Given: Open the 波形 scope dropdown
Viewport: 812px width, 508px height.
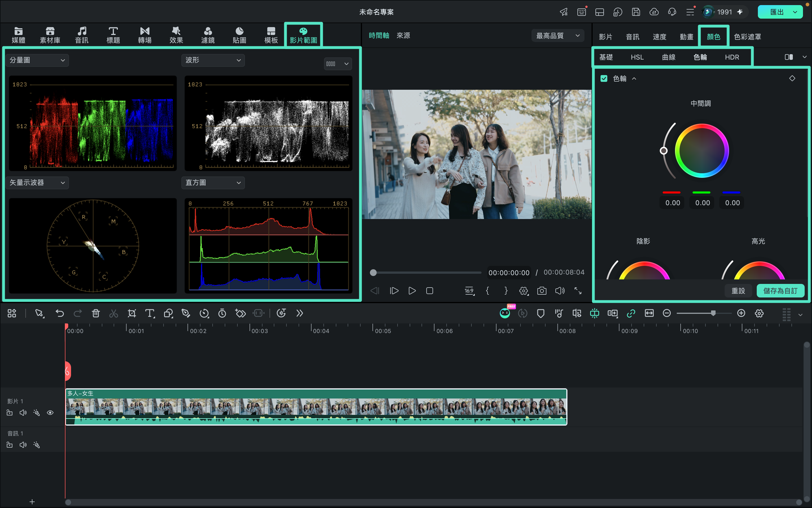Looking at the screenshot, I should [213, 60].
